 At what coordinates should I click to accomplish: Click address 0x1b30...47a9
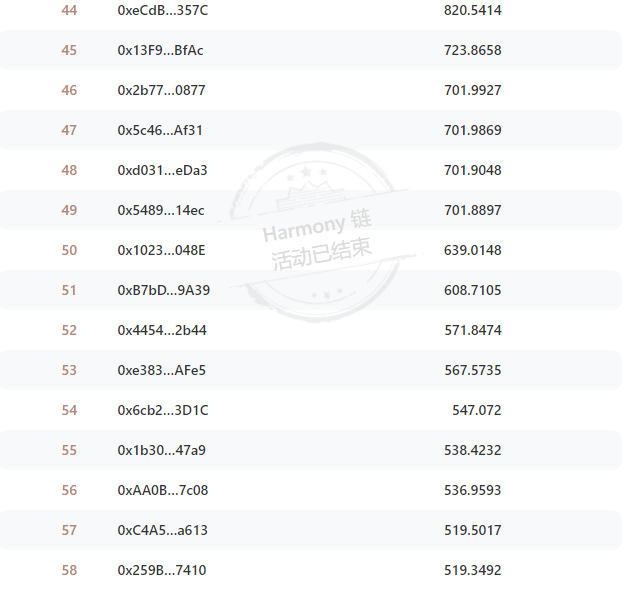pos(162,450)
